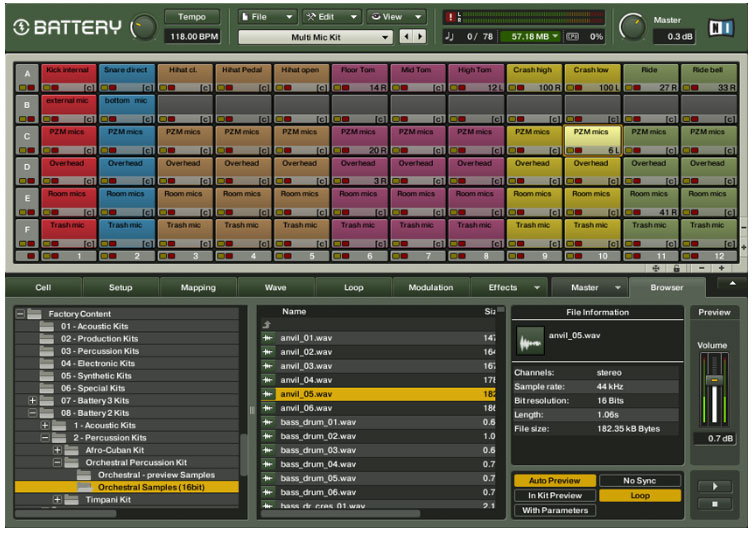Image resolution: width=754 pixels, height=535 pixels.
Task: Toggle the No Sync preview option
Action: 640,480
